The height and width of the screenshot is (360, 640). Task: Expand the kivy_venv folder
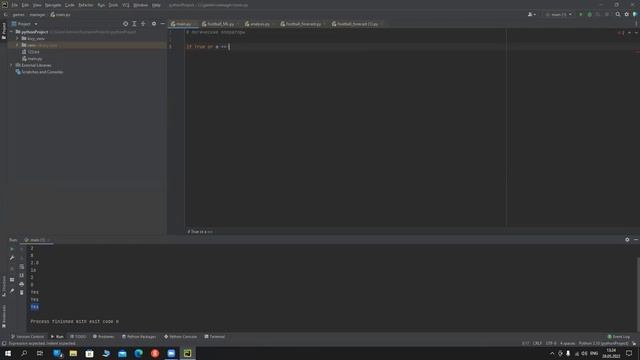pyautogui.click(x=18, y=38)
